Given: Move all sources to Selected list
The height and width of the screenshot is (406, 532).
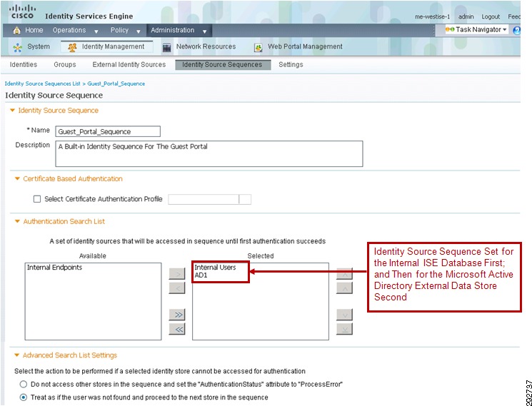Looking at the screenshot, I should click(177, 315).
